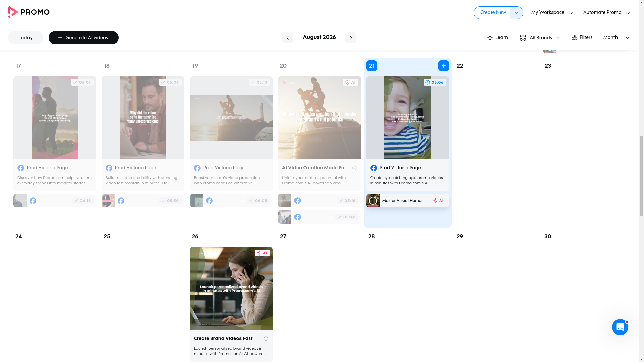Click day number 26
Image resolution: width=644 pixels, height=362 pixels.
195,237
